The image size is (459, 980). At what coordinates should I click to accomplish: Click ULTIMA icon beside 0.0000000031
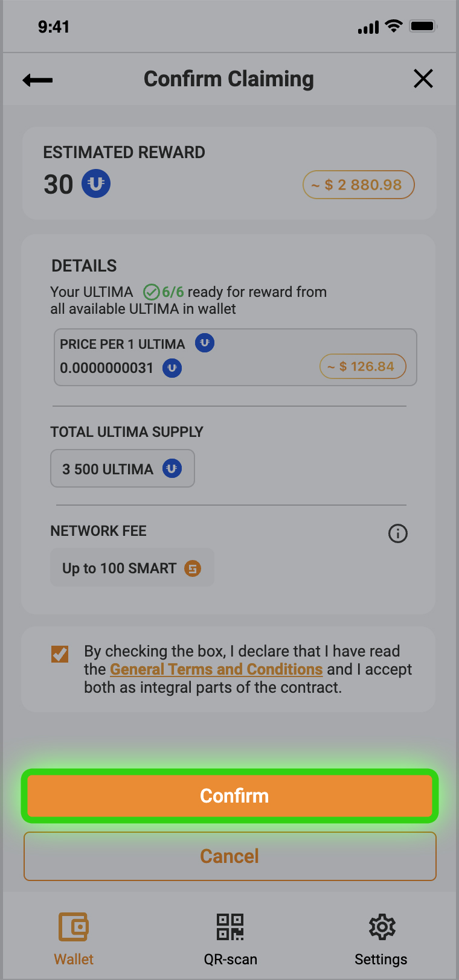(172, 367)
